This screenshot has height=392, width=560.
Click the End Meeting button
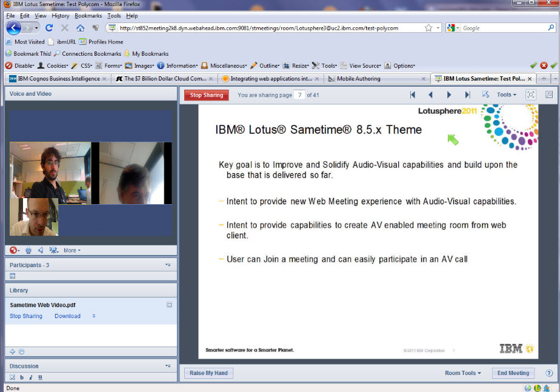(x=513, y=373)
